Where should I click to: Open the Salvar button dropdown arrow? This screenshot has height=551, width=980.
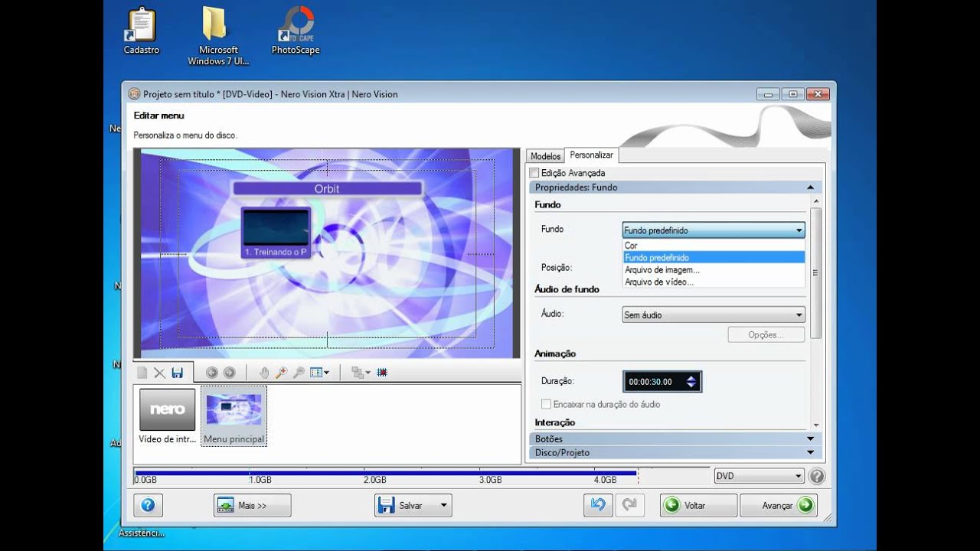pos(443,505)
